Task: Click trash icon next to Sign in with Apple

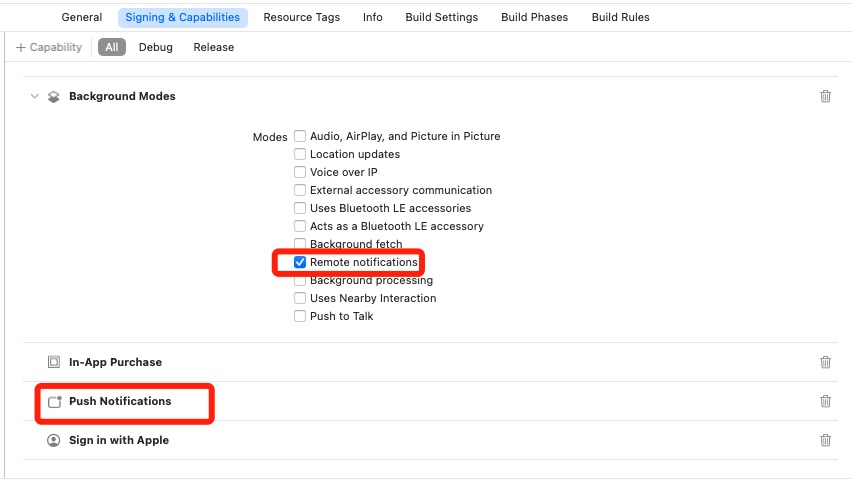Action: click(x=825, y=440)
